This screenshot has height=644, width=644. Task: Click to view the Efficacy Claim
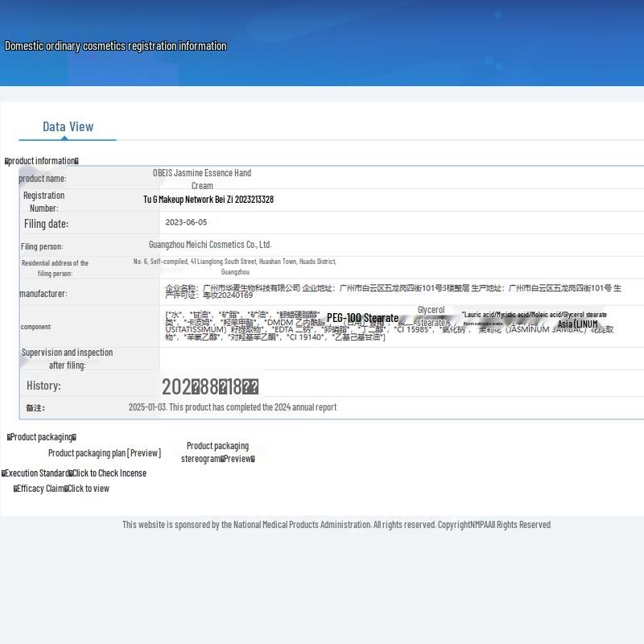(x=88, y=489)
